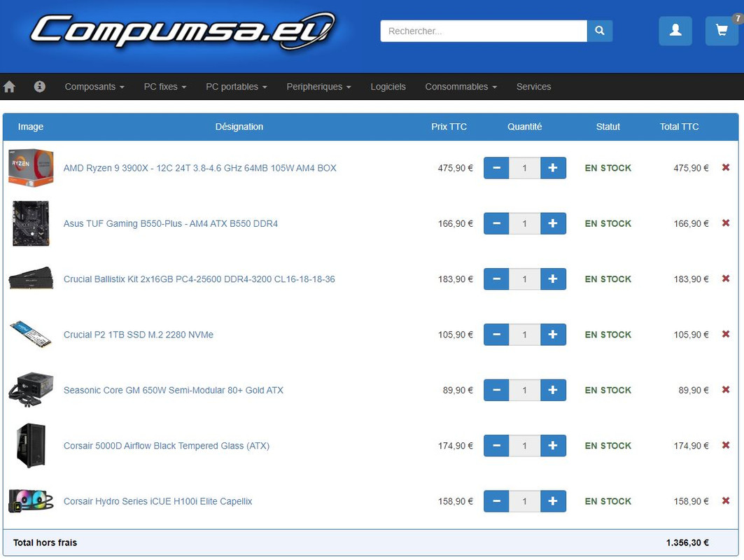This screenshot has height=560, width=744.
Task: Click the Quantité column header
Action: (524, 127)
